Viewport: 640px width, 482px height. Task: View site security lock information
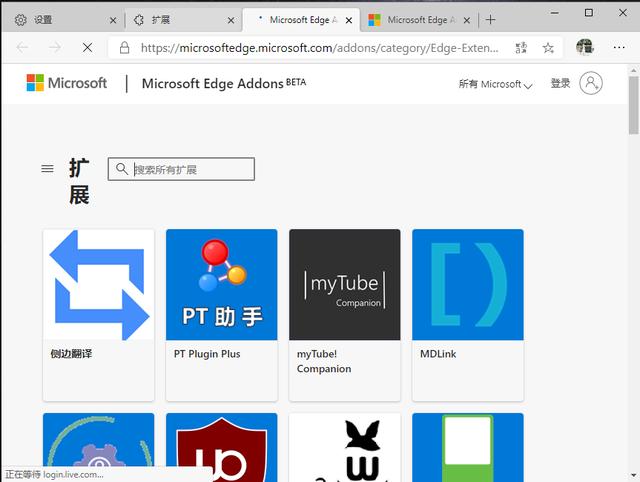tap(124, 48)
